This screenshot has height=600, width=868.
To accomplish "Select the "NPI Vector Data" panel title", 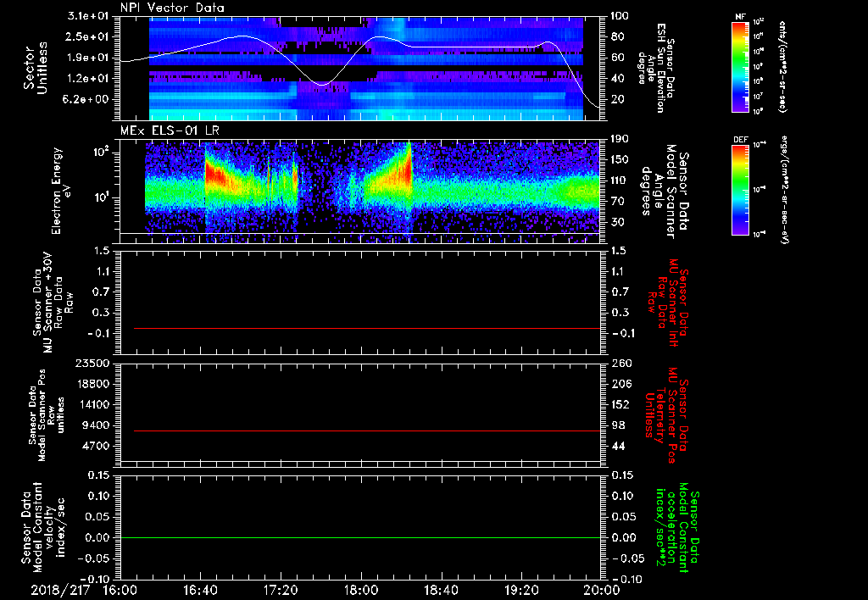I will (172, 8).
